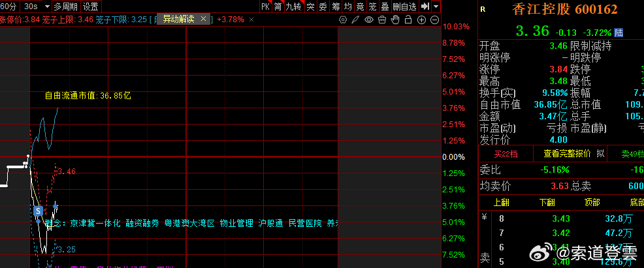644x268 pixels.
Task: Open the 30s period dropdown arrow
Action: click(x=46, y=7)
